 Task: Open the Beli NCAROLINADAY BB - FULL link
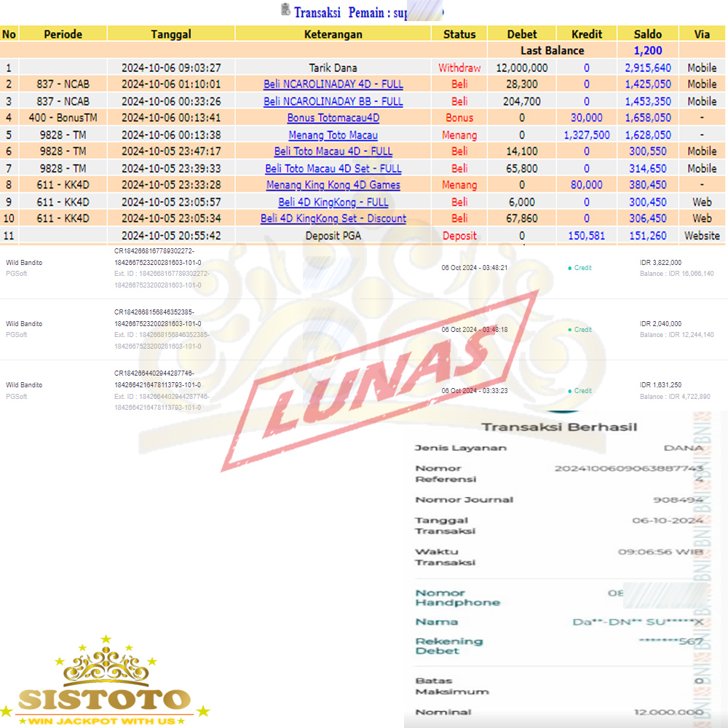333,101
